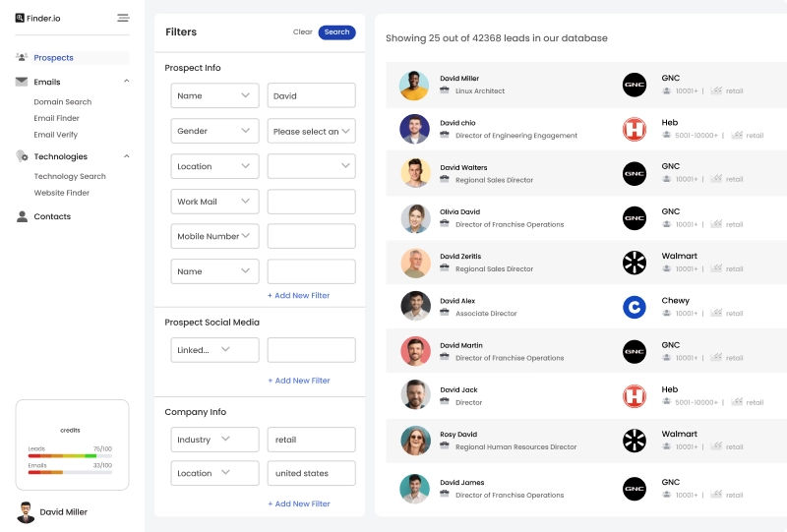This screenshot has width=787, height=532.
Task: Click the Technologies gear bulb icon
Action: click(x=22, y=156)
